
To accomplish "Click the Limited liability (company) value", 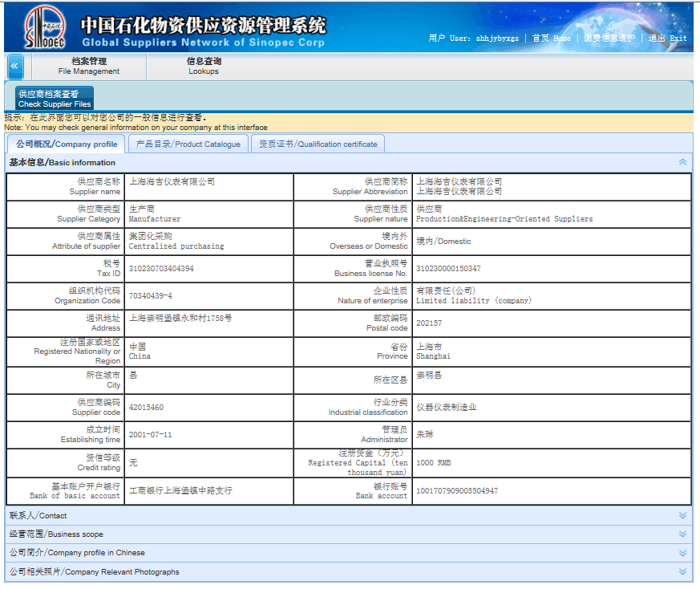I will (474, 301).
